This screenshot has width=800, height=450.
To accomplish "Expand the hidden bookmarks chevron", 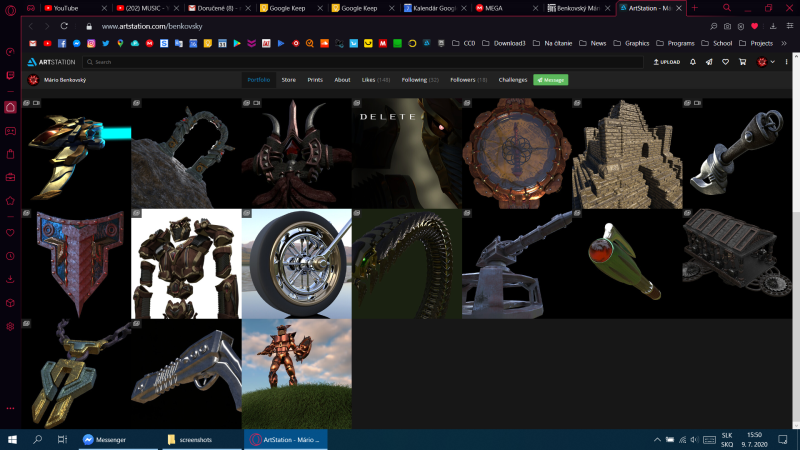I will tap(784, 43).
